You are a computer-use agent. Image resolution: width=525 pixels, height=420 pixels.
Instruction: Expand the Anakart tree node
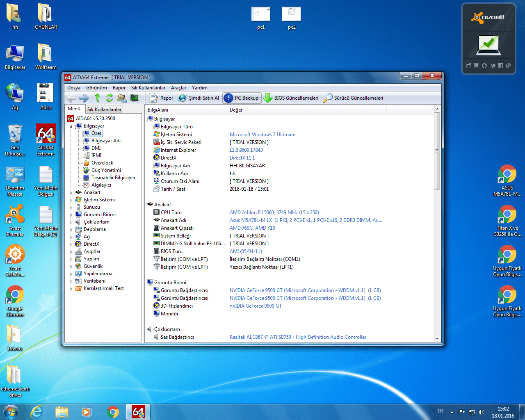[x=71, y=193]
